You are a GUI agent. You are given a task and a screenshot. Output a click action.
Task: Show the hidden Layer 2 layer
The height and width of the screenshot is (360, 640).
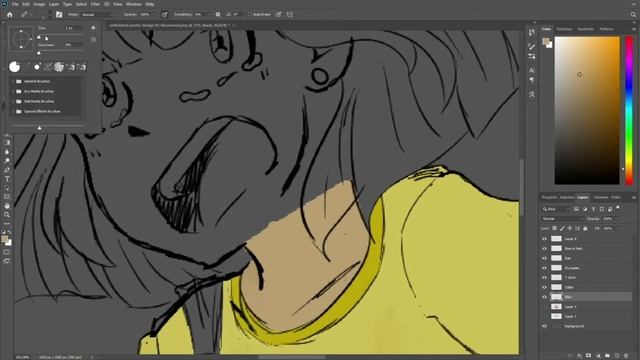(x=544, y=307)
